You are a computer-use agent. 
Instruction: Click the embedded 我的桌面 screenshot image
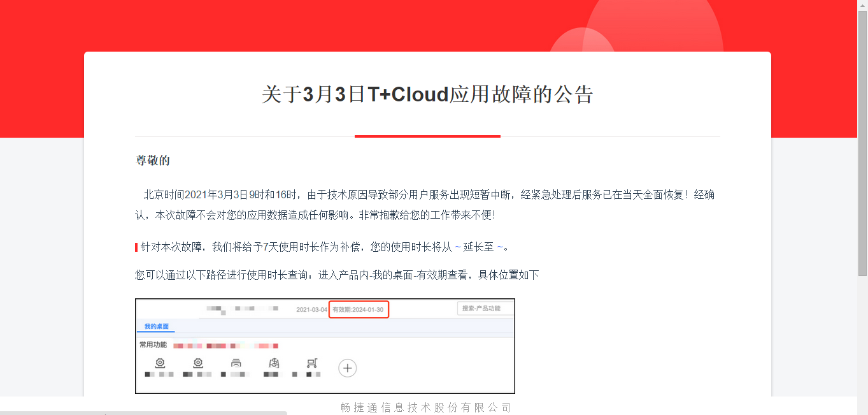click(x=325, y=346)
